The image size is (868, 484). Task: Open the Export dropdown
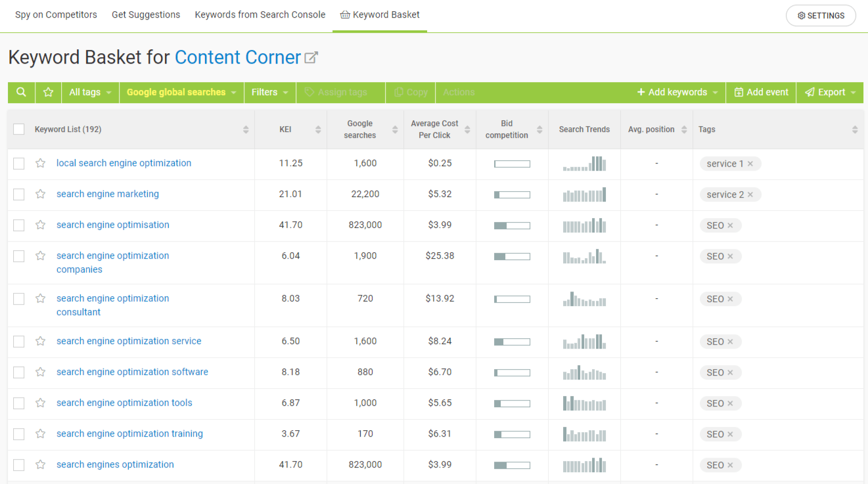(829, 92)
